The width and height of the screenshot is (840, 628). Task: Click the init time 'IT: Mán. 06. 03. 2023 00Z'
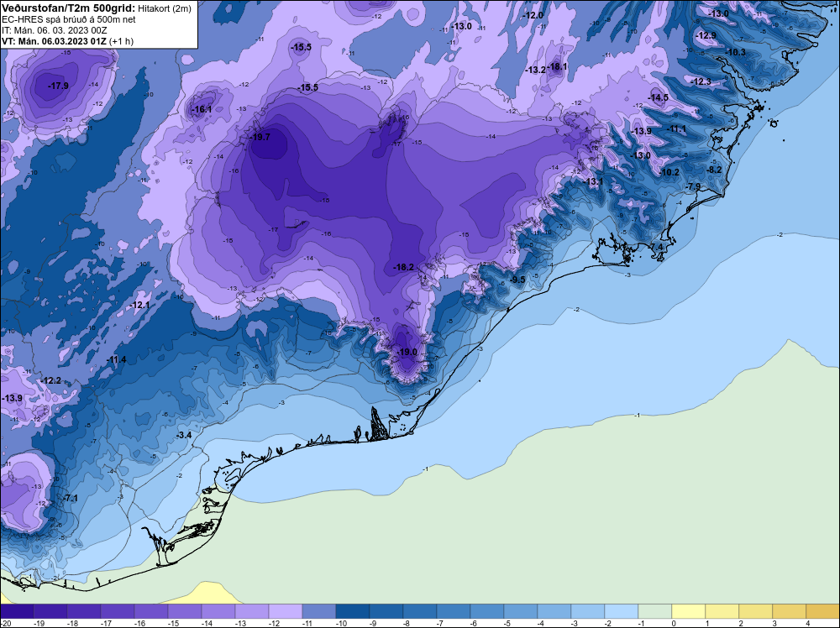point(54,30)
